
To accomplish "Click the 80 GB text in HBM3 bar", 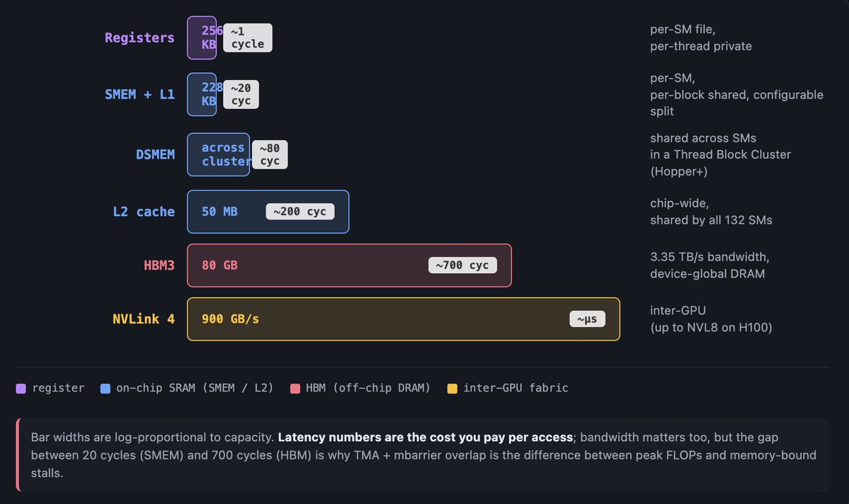I will 220,265.
